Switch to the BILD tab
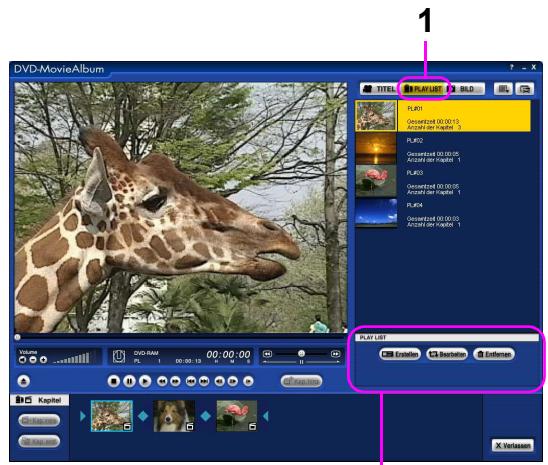The image size is (548, 465). pyautogui.click(x=466, y=89)
